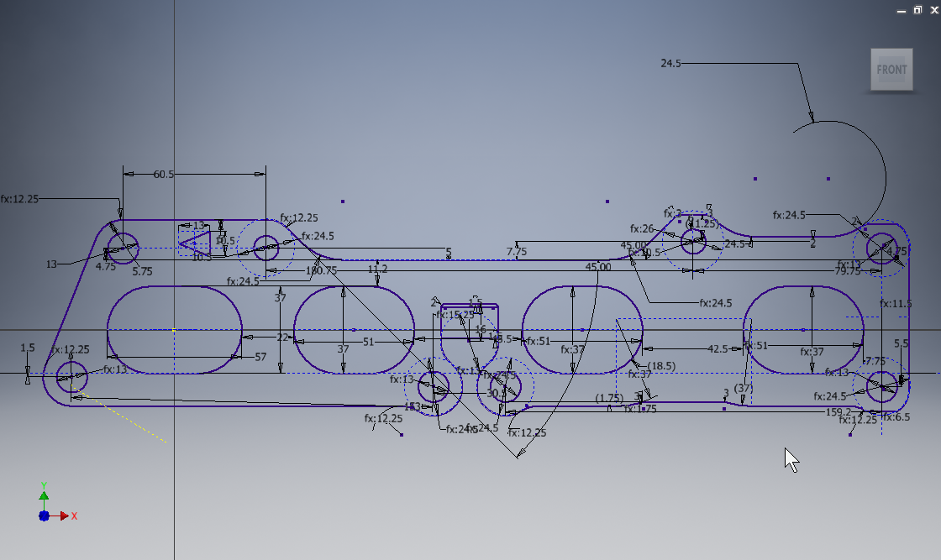Select the 11.2 dimension text

(377, 270)
